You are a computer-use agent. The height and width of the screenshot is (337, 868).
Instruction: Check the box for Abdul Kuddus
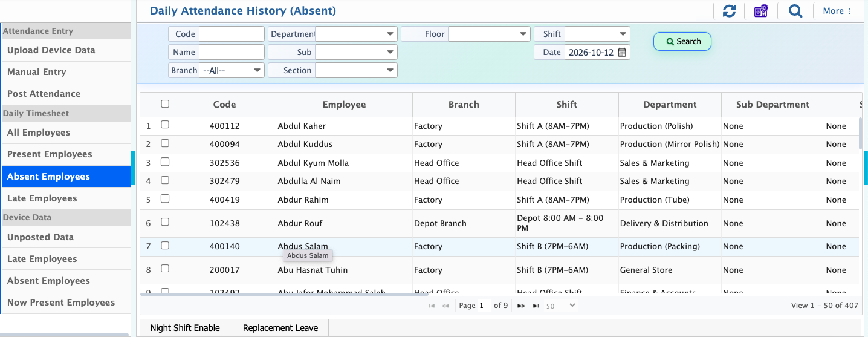(x=165, y=143)
